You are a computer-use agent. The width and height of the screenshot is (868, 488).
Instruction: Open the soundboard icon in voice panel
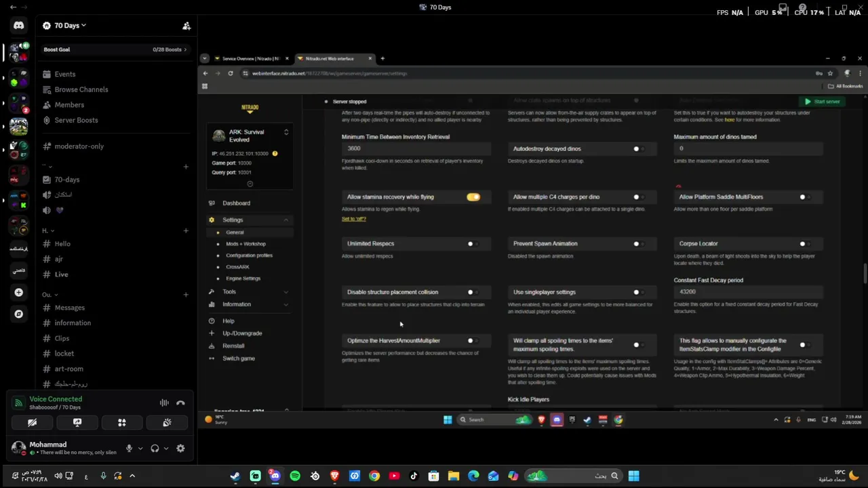point(167,422)
